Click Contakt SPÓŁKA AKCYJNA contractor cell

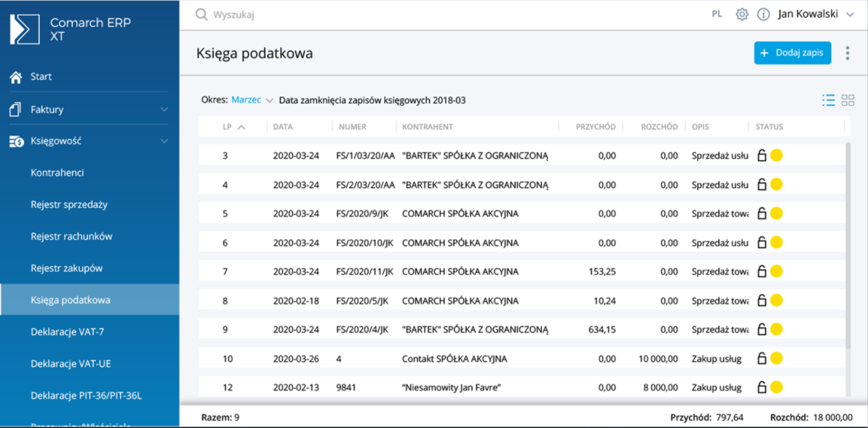coord(454,359)
